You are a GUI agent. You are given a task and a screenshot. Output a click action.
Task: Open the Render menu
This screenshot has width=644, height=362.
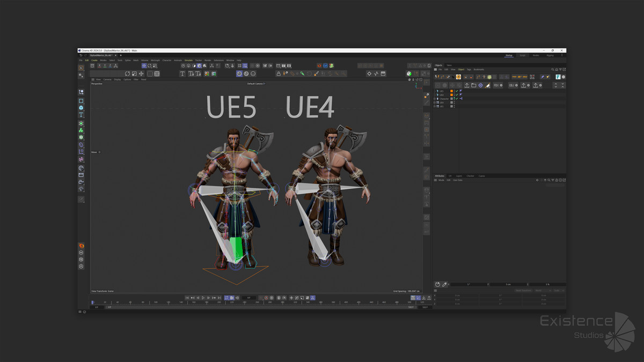(208, 60)
